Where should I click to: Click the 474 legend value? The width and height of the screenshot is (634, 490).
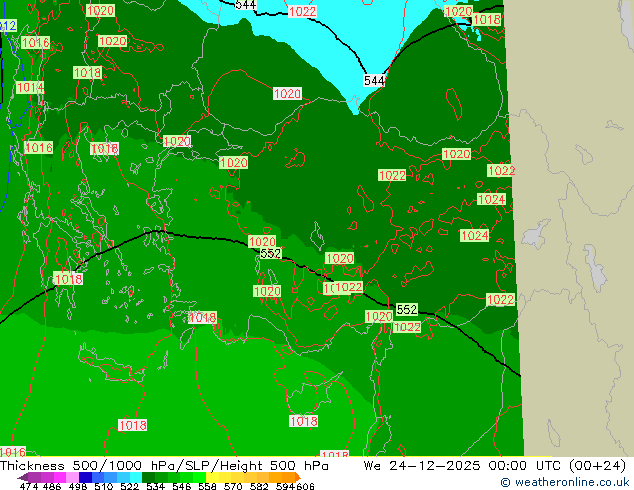coord(29,486)
